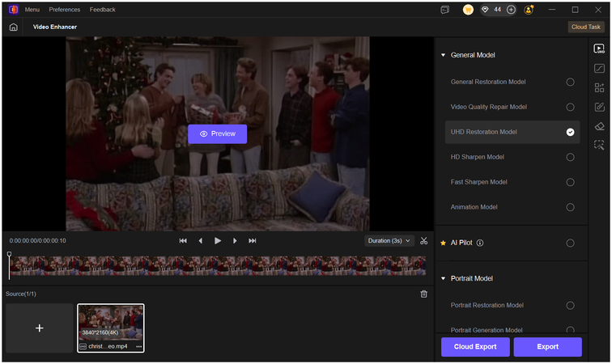Click the Cloud Export button

475,347
